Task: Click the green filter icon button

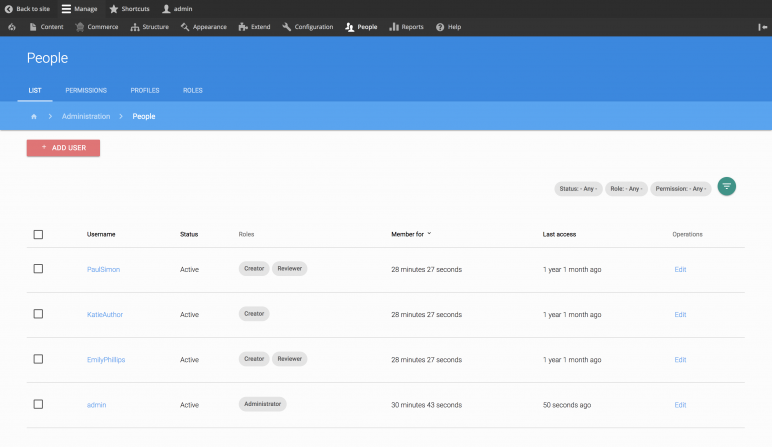Action: click(x=727, y=187)
